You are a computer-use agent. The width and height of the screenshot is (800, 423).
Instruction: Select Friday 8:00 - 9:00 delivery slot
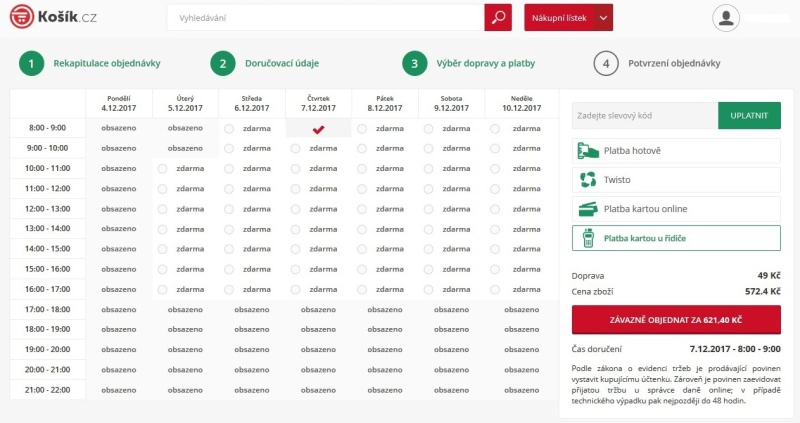362,129
